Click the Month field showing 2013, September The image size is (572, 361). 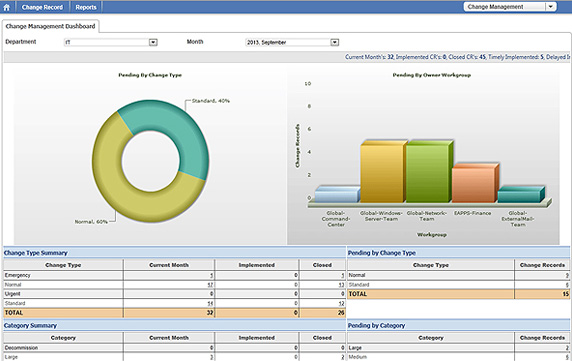tap(292, 42)
